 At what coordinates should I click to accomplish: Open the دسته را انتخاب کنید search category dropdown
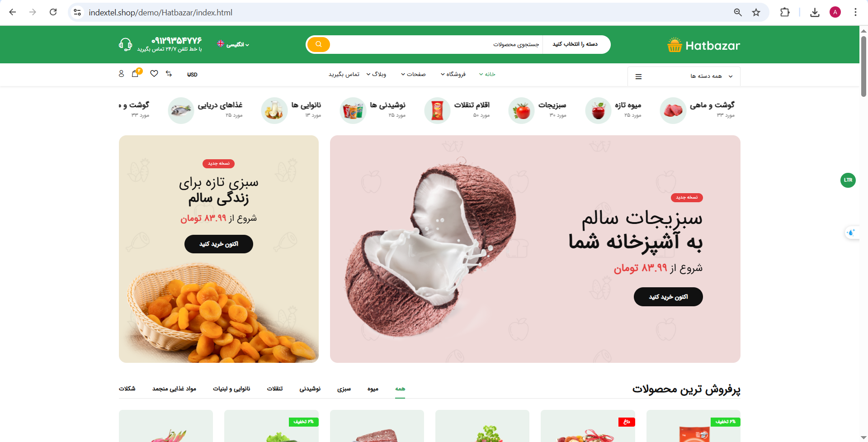click(576, 44)
